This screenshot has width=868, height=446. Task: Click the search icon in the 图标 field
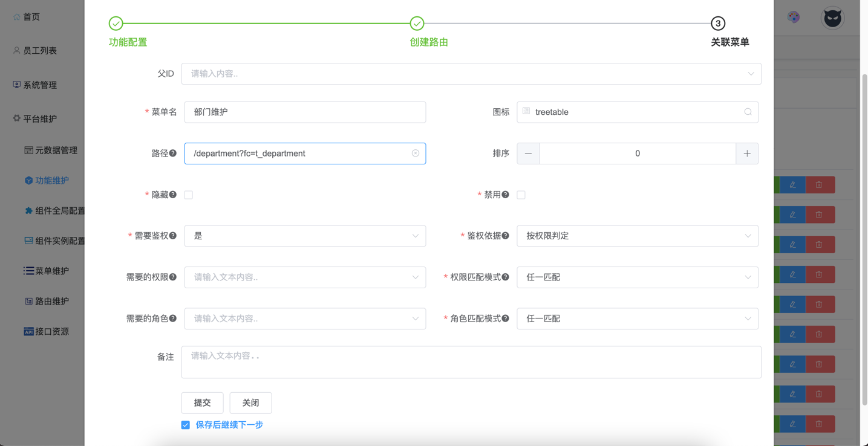748,112
